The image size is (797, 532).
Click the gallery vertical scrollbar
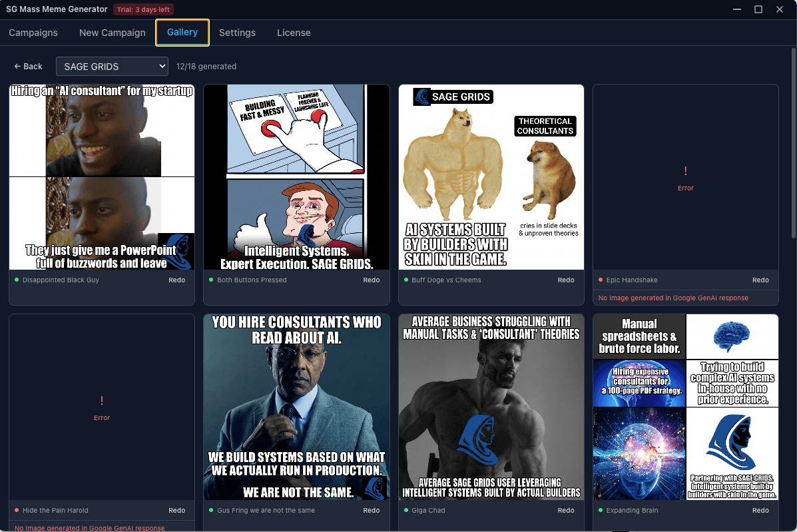point(794,142)
